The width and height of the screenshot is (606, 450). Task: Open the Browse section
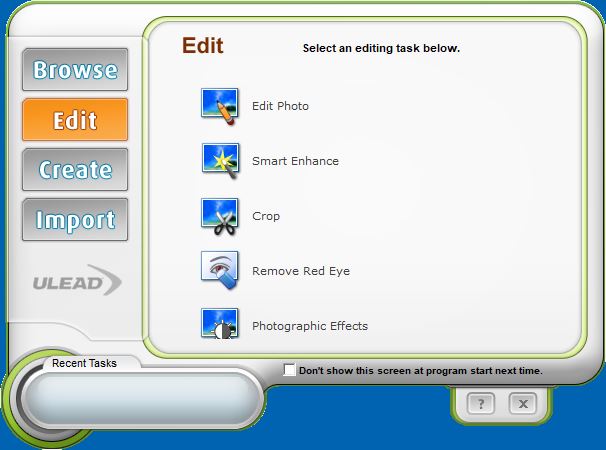75,70
